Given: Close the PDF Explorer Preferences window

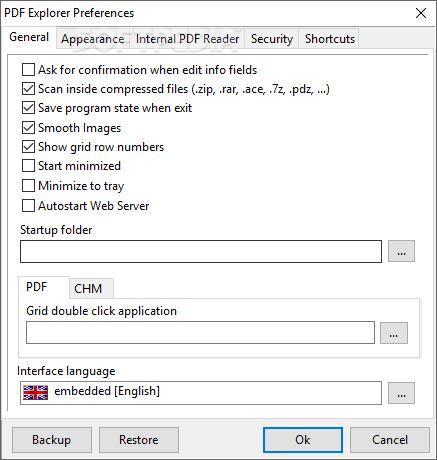Looking at the screenshot, I should coord(421,13).
